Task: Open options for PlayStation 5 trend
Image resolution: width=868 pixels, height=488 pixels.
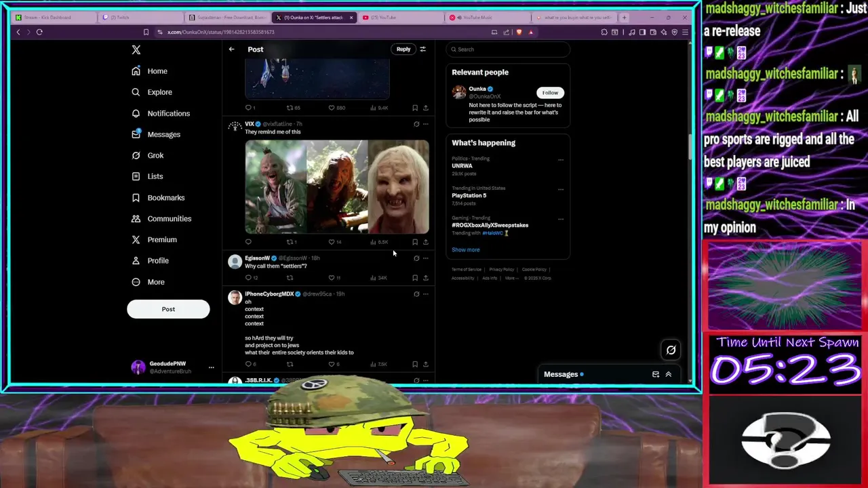Action: click(x=561, y=190)
